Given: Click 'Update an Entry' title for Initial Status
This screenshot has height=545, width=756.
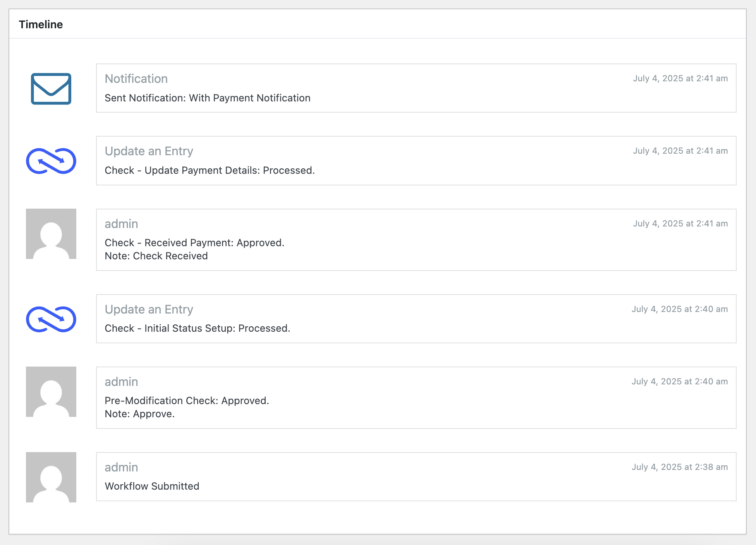Looking at the screenshot, I should (149, 309).
